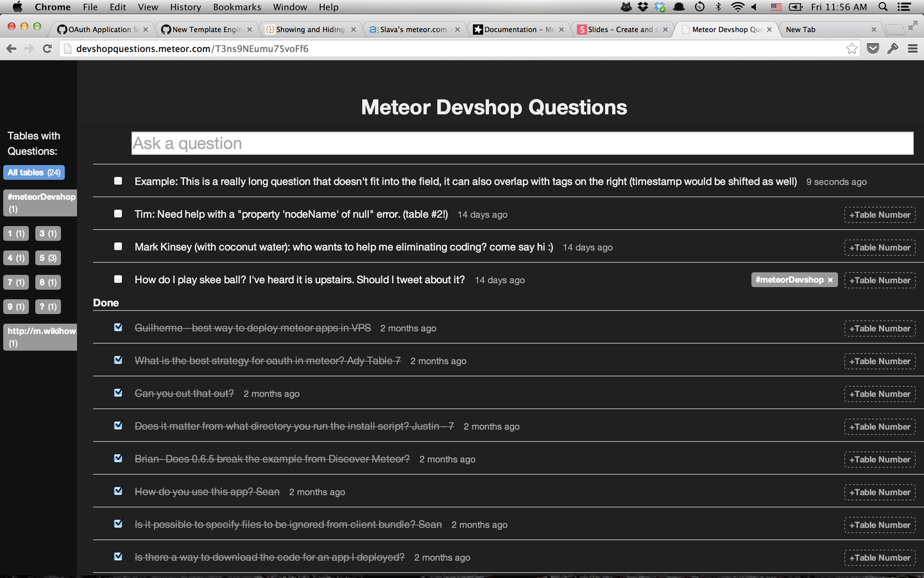Uncheck the install script directory question

tap(118, 426)
